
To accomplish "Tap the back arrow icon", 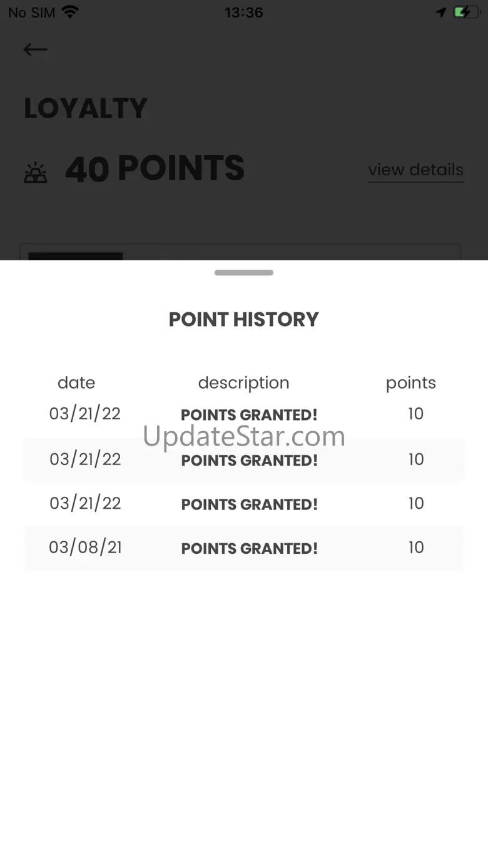I will 35,49.
